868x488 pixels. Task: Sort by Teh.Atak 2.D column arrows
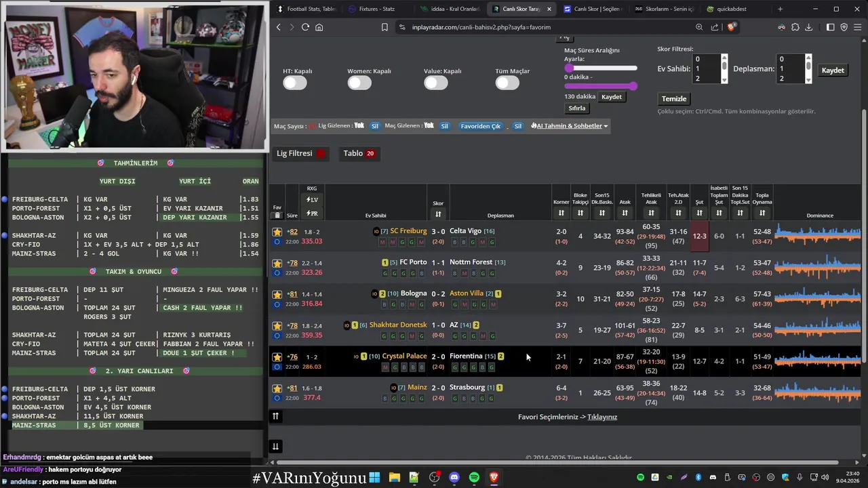[x=678, y=213]
